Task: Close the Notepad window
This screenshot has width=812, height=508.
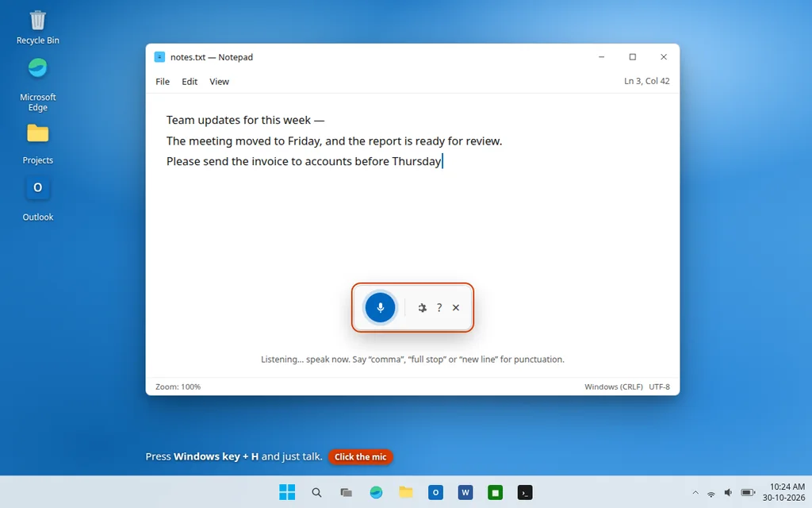Action: click(x=664, y=57)
